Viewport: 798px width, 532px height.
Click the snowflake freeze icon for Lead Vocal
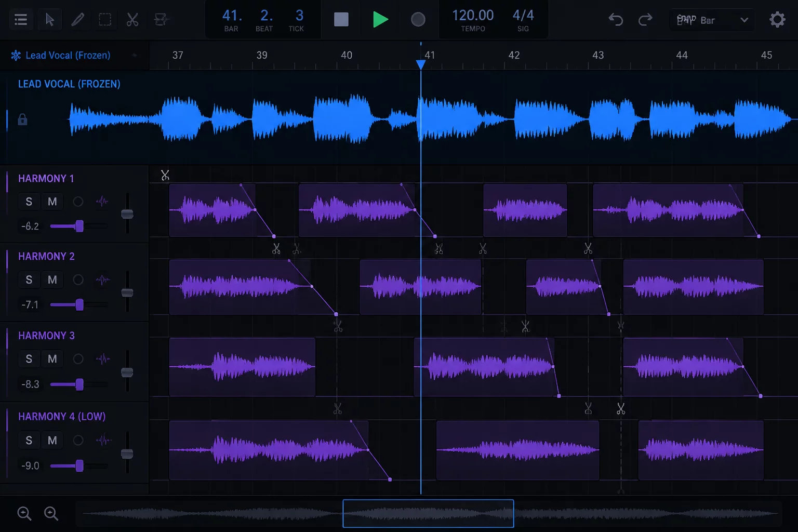[16, 55]
